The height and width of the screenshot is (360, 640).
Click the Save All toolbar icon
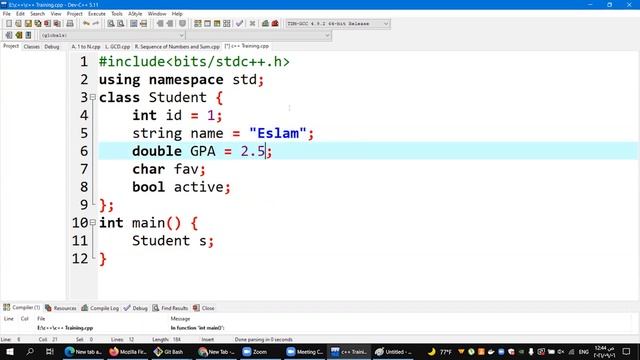pyautogui.click(x=38, y=24)
